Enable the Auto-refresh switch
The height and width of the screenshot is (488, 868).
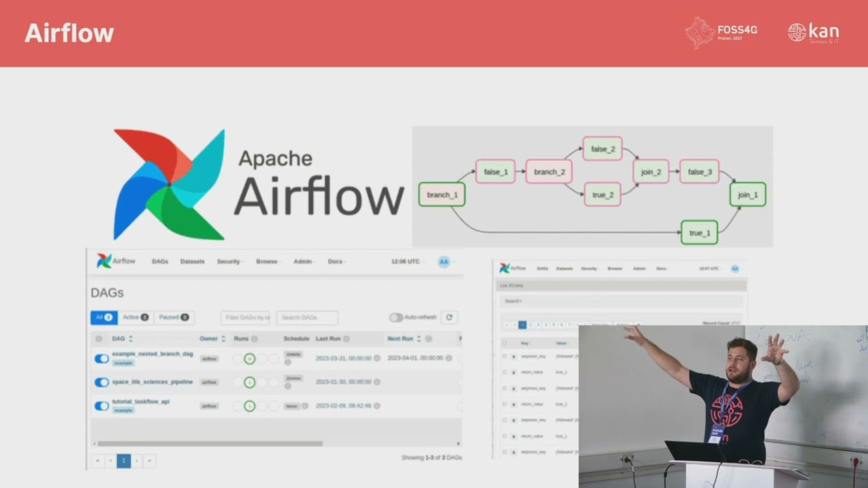pos(395,317)
